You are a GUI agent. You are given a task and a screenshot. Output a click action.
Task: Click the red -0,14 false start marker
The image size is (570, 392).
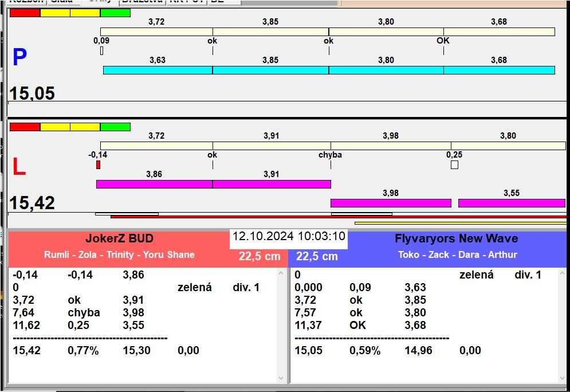98,164
